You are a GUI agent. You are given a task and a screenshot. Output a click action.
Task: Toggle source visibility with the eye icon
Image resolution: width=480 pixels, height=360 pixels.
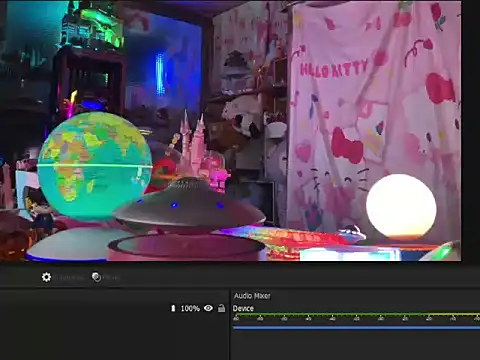[209, 308]
